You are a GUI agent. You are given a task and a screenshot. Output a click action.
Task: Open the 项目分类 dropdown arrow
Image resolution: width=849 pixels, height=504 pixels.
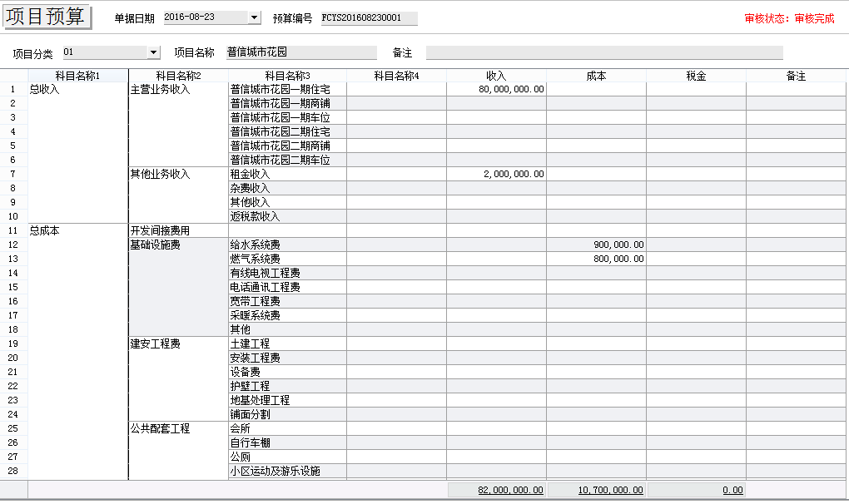(x=154, y=52)
